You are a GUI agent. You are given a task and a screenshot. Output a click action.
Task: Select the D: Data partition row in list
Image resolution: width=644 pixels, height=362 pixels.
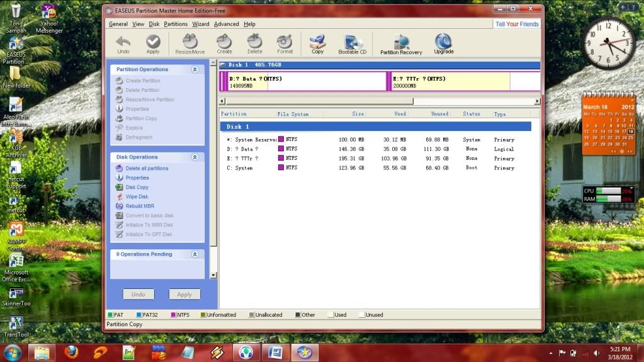[x=375, y=149]
